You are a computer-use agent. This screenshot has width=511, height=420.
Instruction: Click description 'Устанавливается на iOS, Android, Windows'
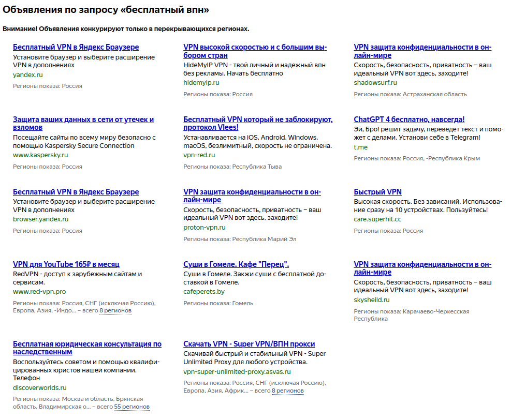tap(257, 142)
